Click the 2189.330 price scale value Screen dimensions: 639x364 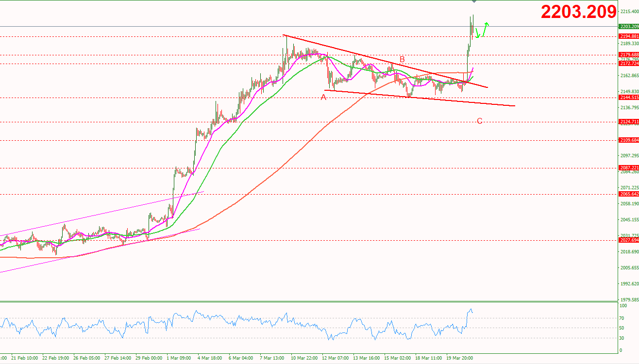[x=629, y=43]
